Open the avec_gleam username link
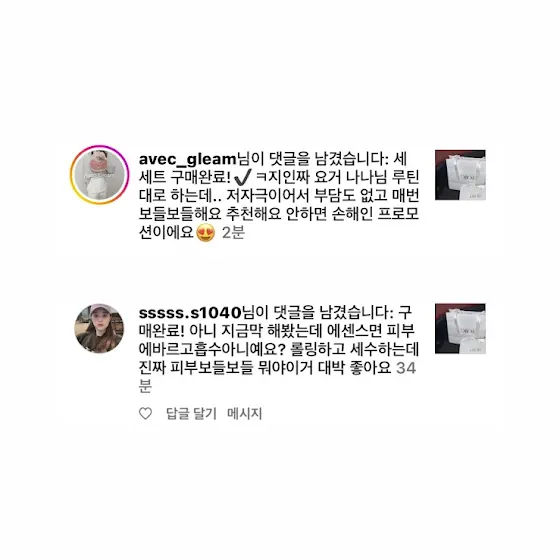560x560 pixels. pyautogui.click(x=188, y=159)
